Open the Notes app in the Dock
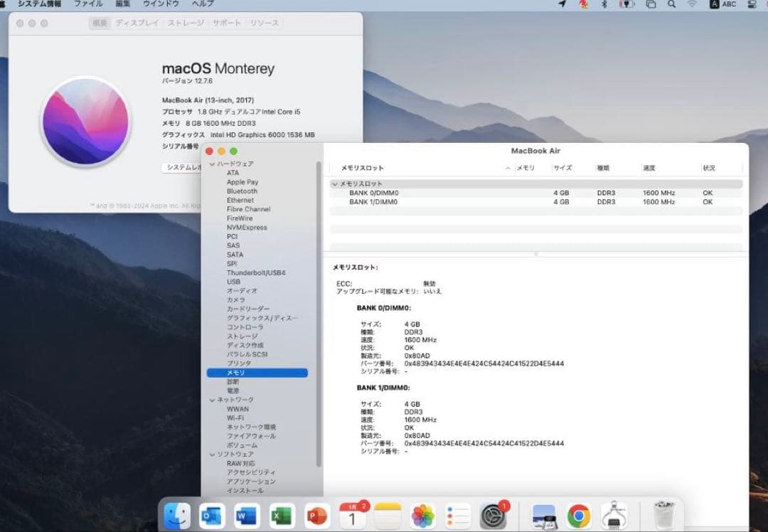 pyautogui.click(x=388, y=516)
